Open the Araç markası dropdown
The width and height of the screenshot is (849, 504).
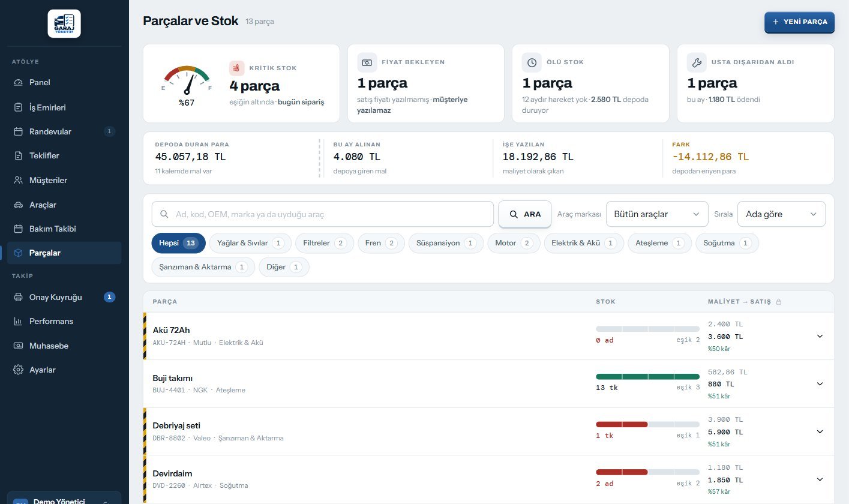coord(657,214)
